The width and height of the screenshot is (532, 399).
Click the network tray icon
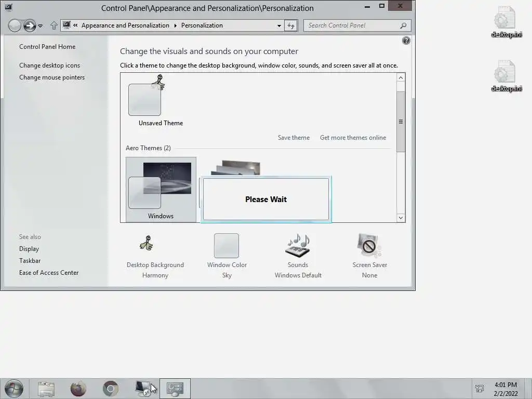(480, 389)
